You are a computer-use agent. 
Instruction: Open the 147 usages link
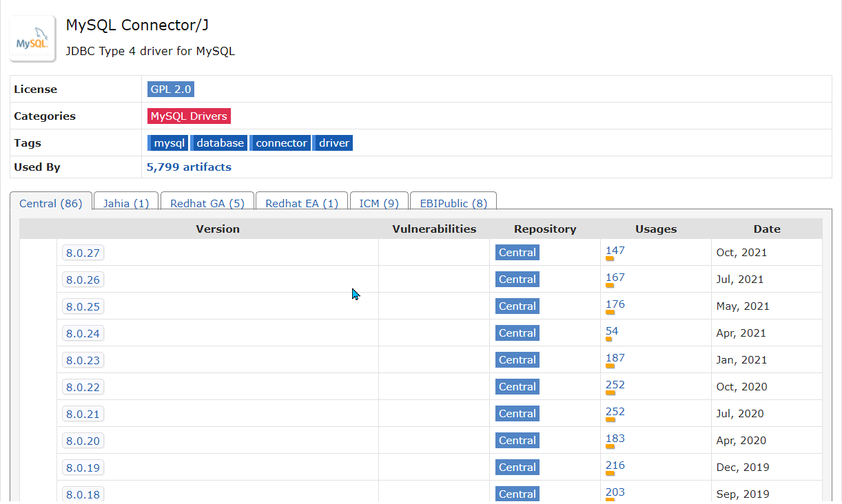point(615,251)
